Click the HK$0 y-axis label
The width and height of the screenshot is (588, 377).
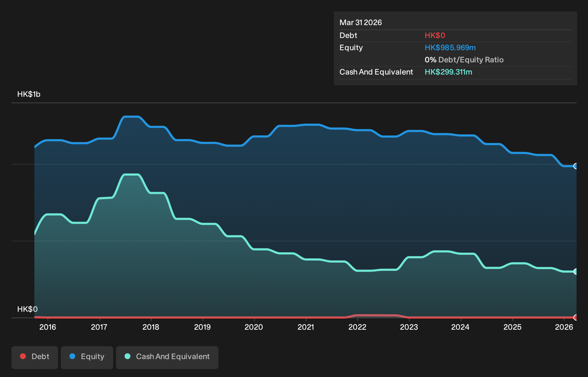pyautogui.click(x=27, y=309)
